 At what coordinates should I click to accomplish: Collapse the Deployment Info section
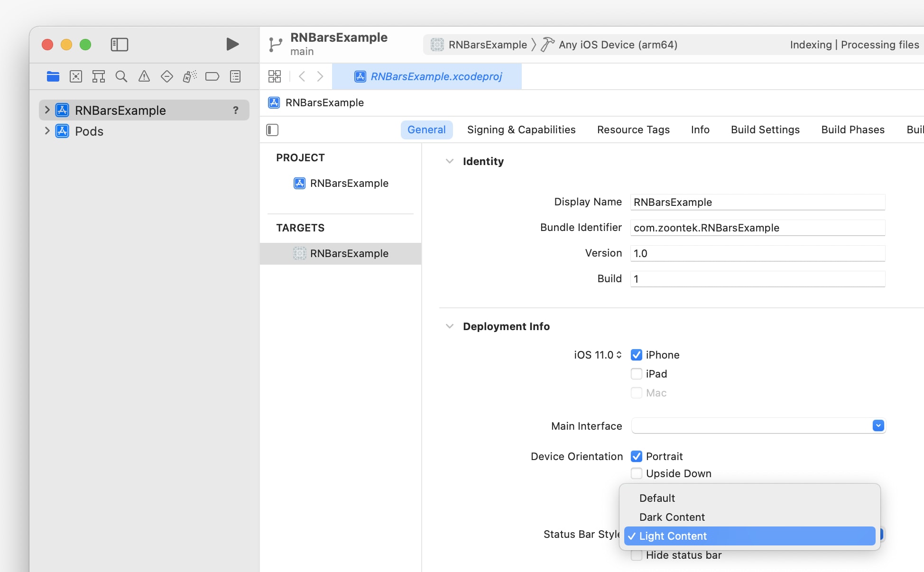[x=449, y=326]
